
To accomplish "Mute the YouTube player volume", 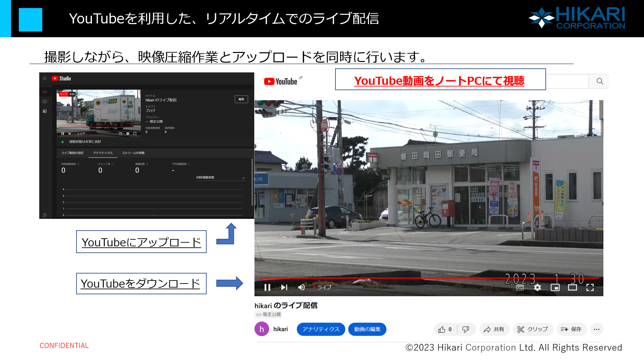I will [x=302, y=287].
